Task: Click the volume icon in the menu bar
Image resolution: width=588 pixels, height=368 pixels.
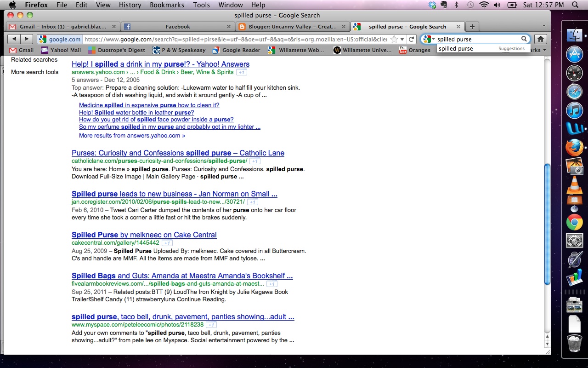Action: [x=497, y=5]
